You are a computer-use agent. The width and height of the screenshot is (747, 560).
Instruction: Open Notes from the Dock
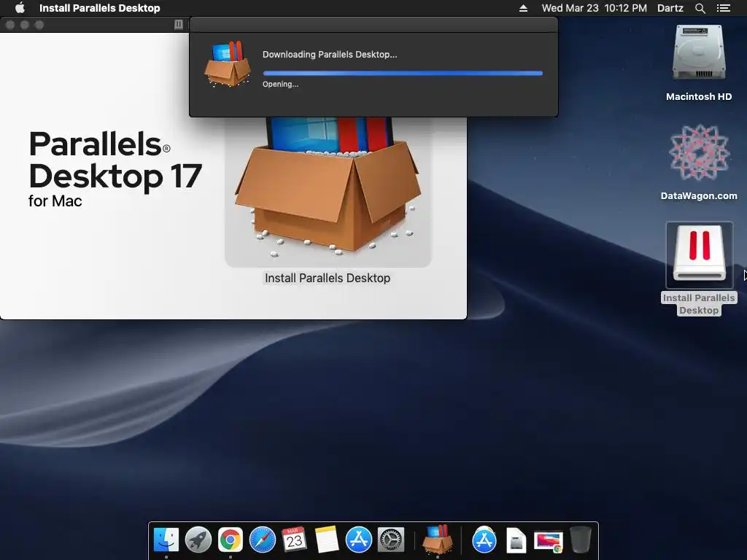point(326,540)
